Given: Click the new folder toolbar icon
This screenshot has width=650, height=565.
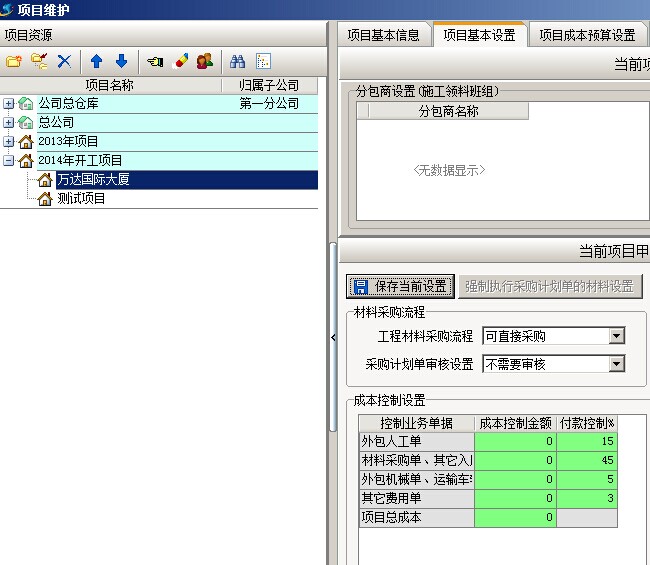Looking at the screenshot, I should [14, 61].
